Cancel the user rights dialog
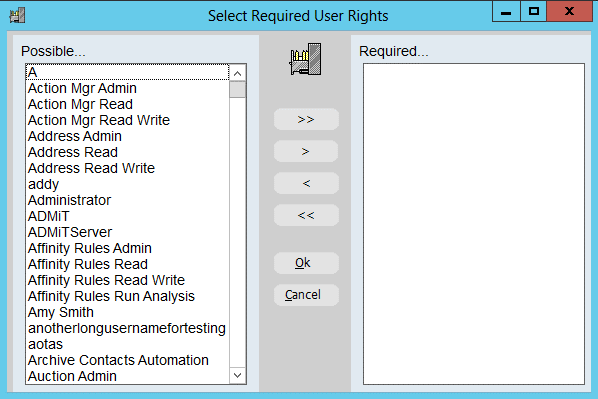Screen dimensions: 598x399 click(306, 295)
